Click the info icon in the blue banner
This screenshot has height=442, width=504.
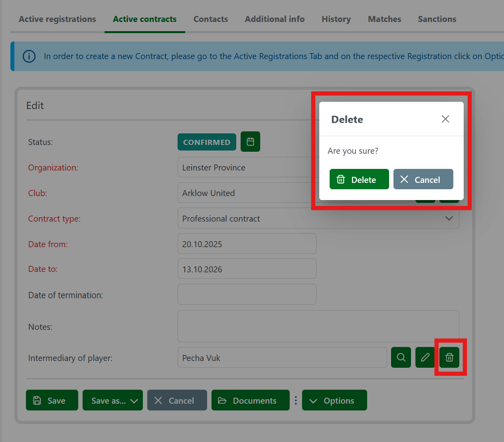tap(29, 56)
